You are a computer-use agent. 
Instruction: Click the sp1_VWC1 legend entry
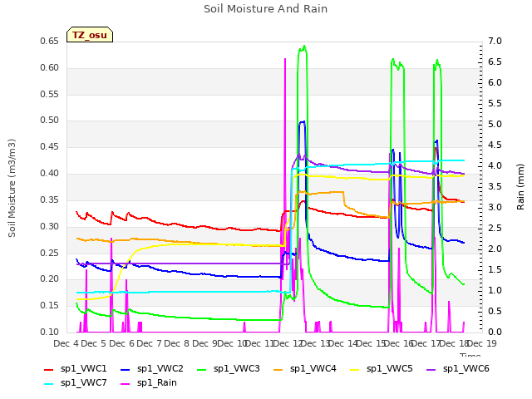[x=76, y=369]
